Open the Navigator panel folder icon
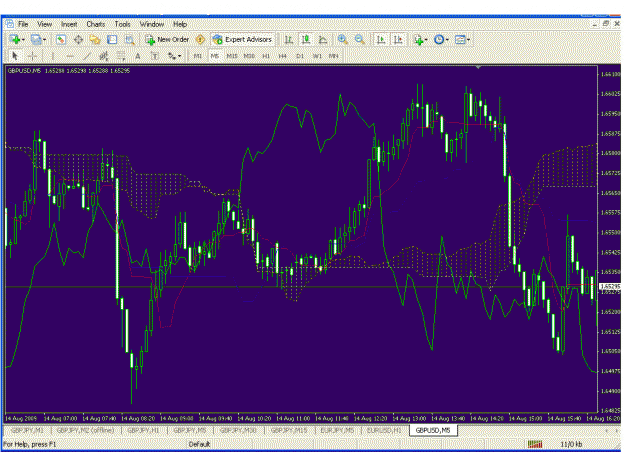Image resolution: width=625 pixels, height=452 pixels. point(95,39)
